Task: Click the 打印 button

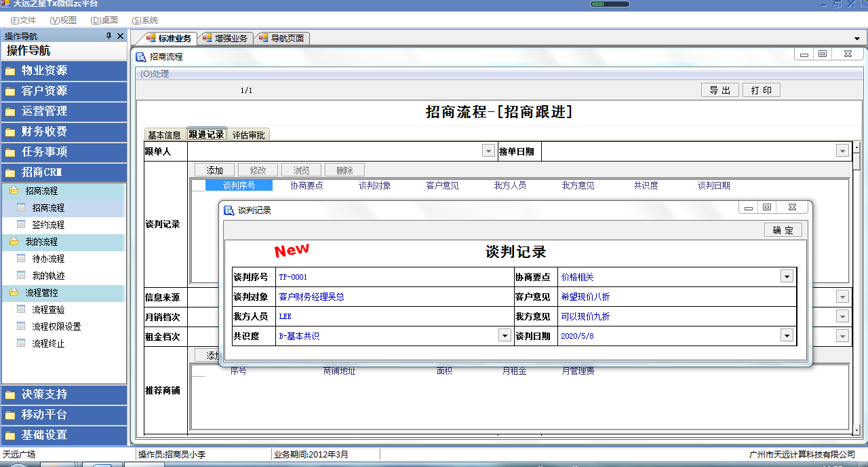Action: click(762, 90)
